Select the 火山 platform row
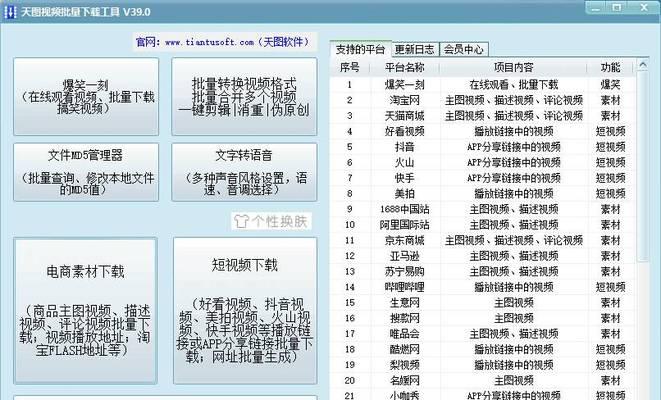 coord(483,163)
